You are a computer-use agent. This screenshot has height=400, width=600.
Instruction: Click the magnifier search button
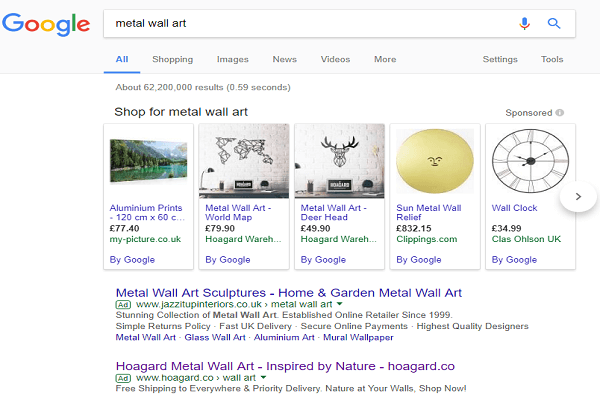pos(554,23)
